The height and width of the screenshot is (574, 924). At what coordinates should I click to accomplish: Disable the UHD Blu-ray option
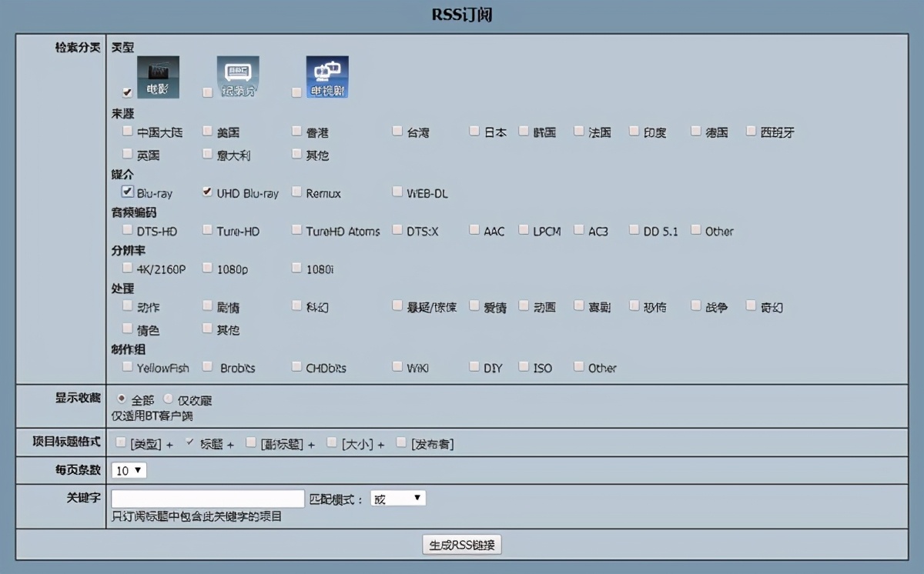point(206,191)
